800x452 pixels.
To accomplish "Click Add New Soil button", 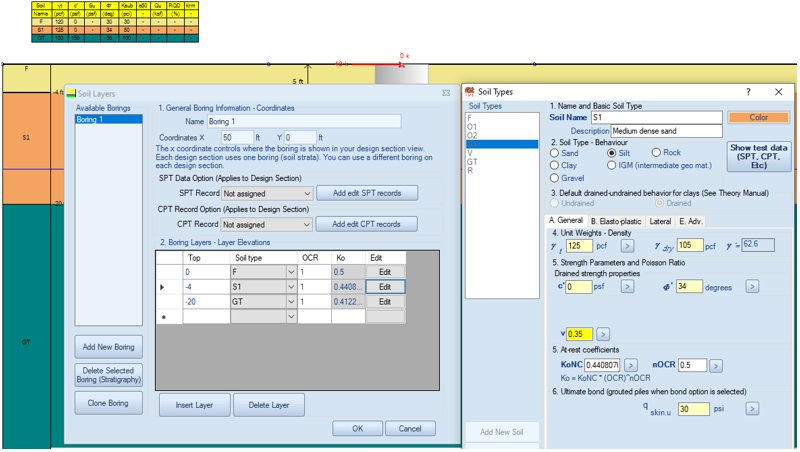I will pos(502,432).
